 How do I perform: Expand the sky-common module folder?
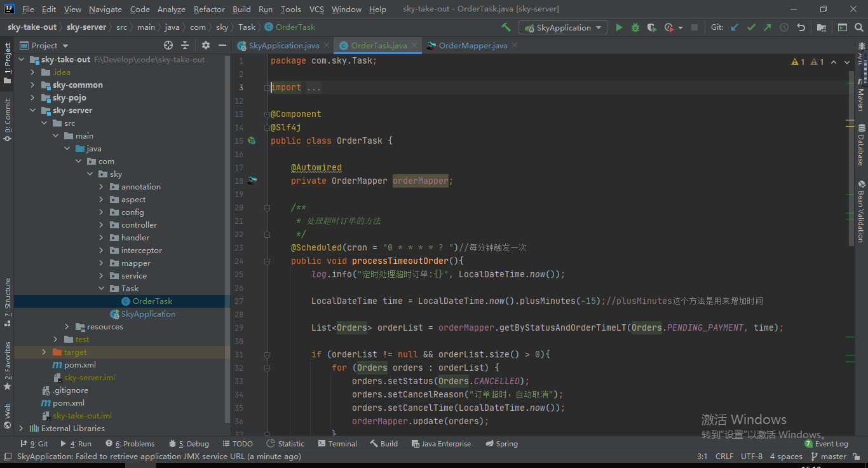[x=33, y=85]
